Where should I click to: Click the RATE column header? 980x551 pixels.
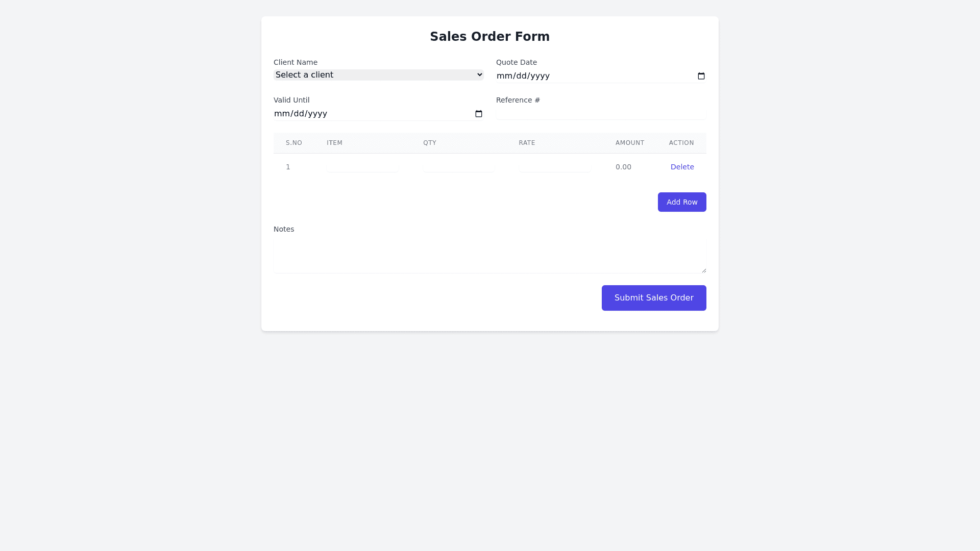click(527, 143)
